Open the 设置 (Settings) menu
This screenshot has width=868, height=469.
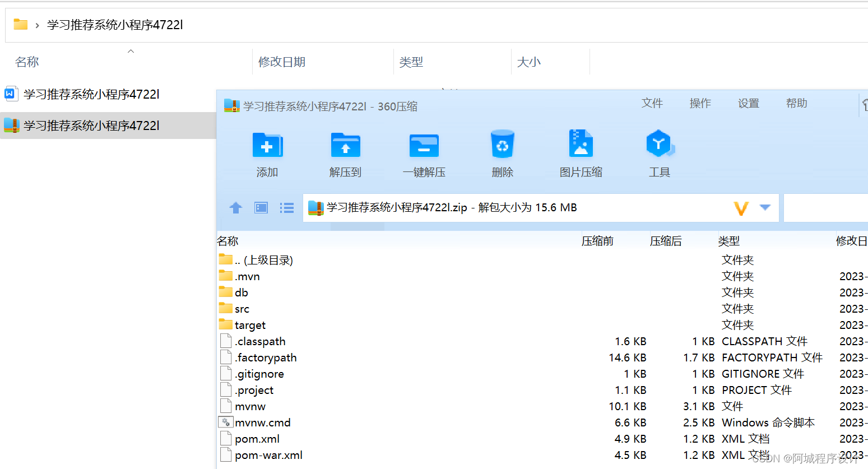click(x=748, y=103)
